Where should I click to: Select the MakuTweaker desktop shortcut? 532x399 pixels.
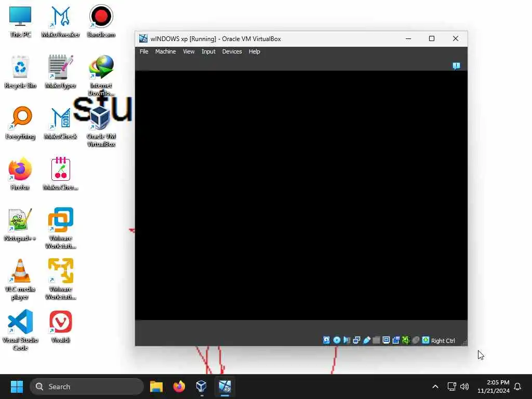point(61,22)
